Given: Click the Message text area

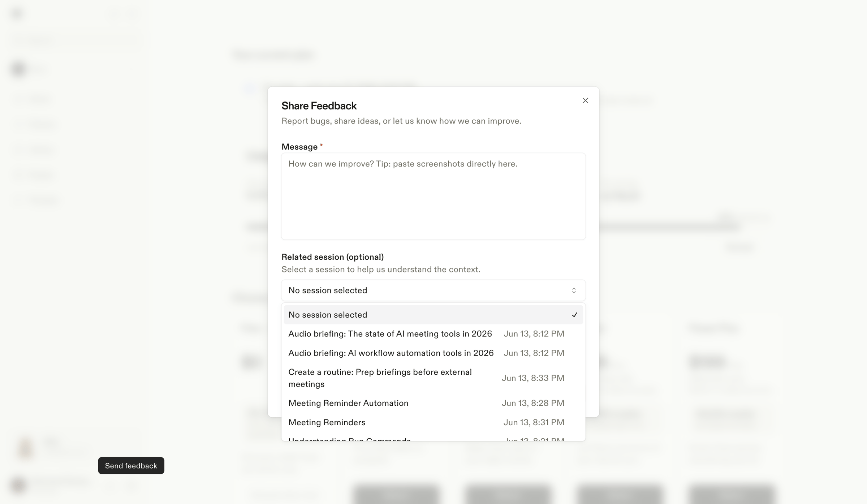Looking at the screenshot, I should click(433, 196).
